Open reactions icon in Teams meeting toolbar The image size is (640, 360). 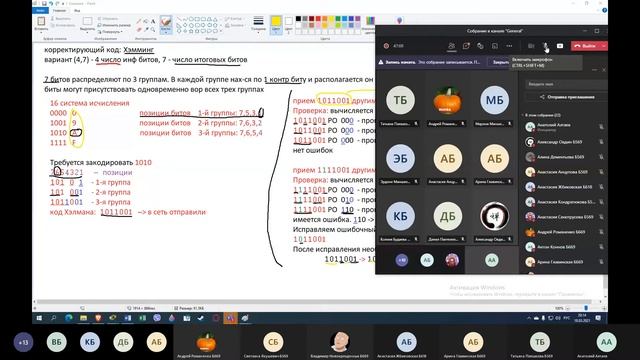click(x=480, y=46)
